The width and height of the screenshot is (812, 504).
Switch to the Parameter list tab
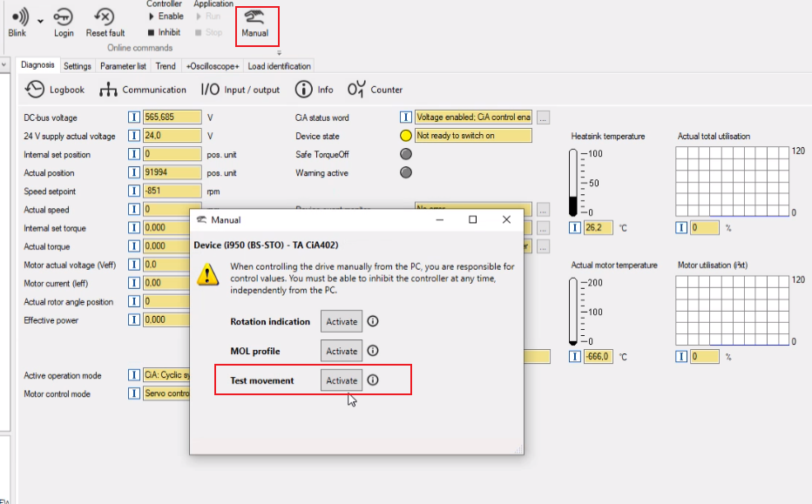(123, 66)
